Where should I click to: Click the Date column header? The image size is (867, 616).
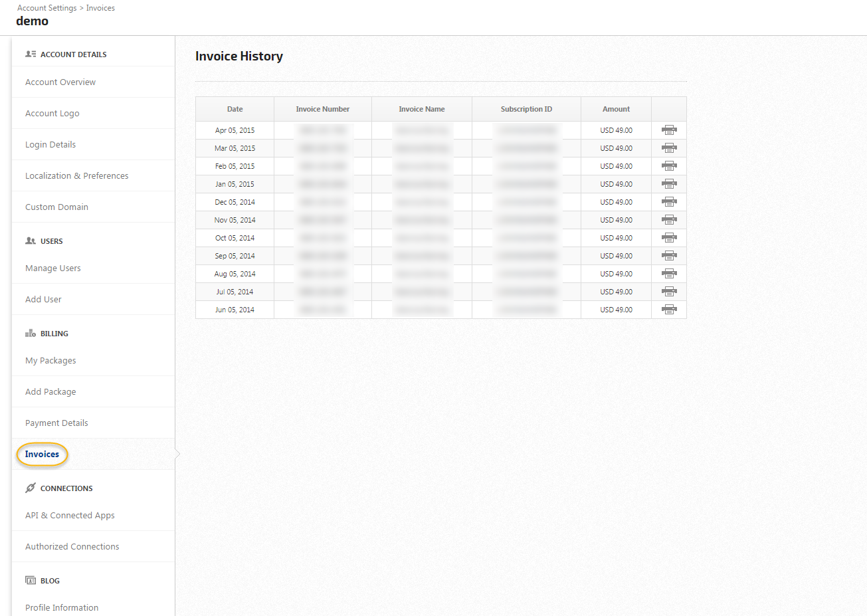coord(235,109)
